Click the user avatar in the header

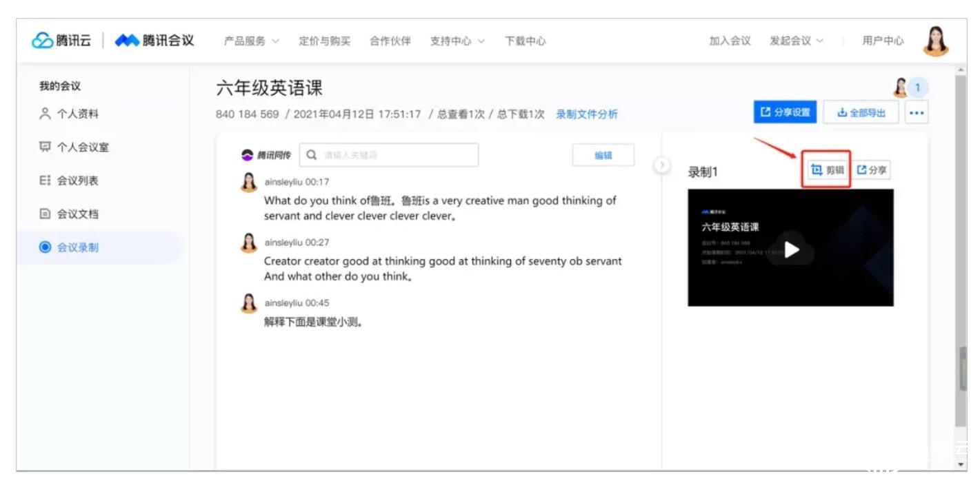pyautogui.click(x=936, y=41)
